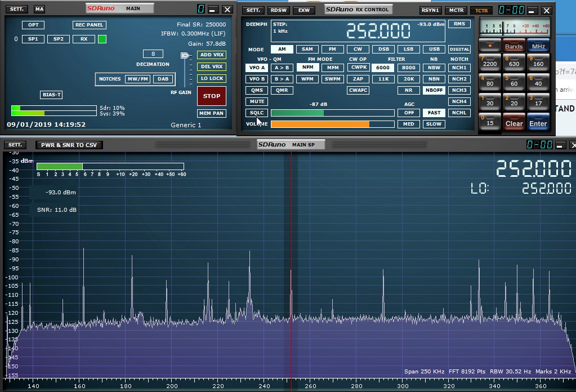Open SP2 spectrum window
Screen dimensions: 576x392
(x=59, y=39)
